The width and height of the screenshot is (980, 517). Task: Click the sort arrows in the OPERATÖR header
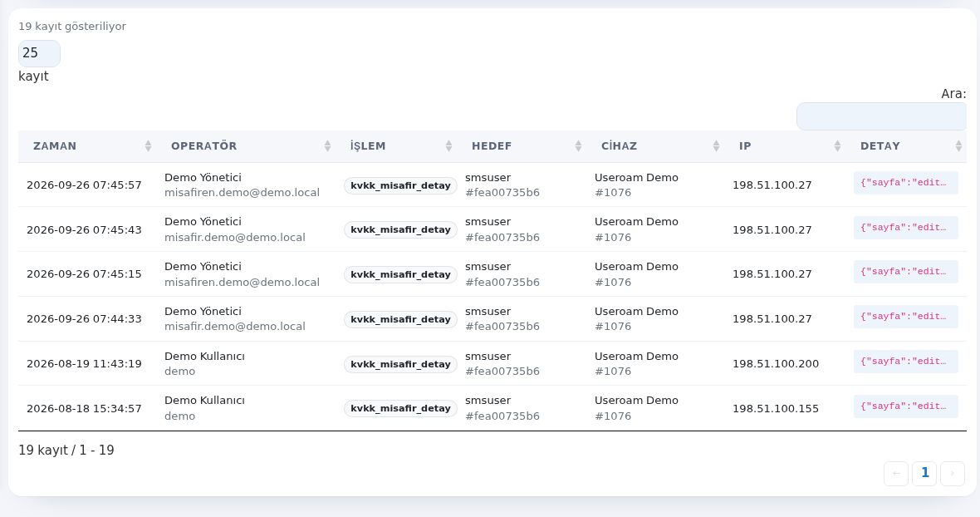point(327,146)
